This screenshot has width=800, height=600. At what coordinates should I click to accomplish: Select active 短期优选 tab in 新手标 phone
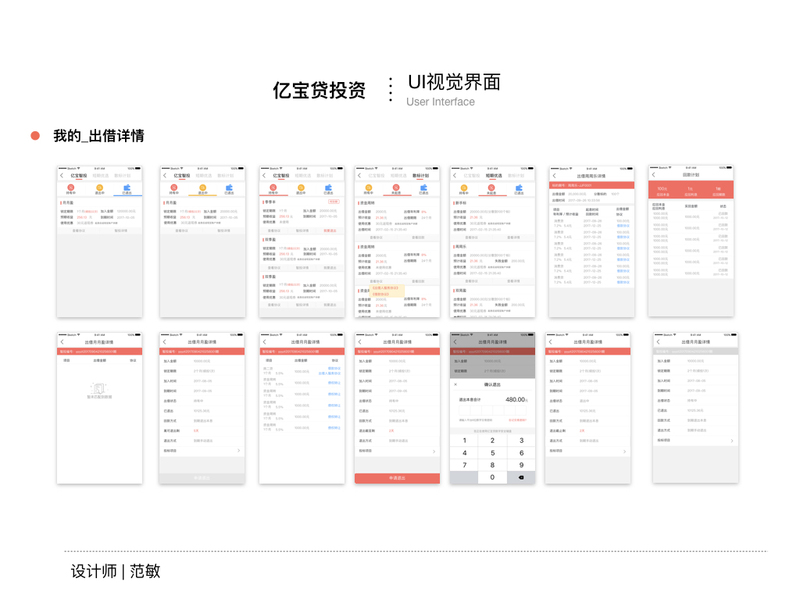(x=494, y=176)
